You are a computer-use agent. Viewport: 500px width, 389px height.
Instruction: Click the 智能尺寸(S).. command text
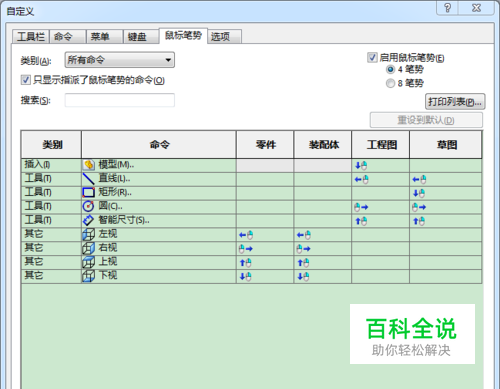point(124,220)
